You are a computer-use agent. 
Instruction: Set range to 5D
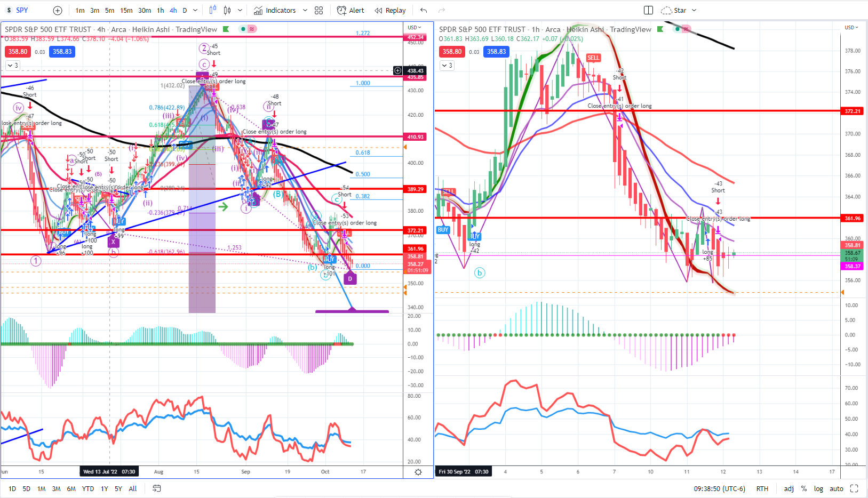click(27, 488)
